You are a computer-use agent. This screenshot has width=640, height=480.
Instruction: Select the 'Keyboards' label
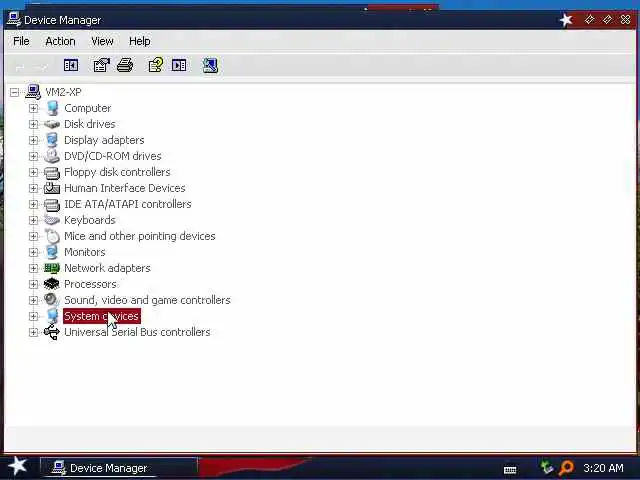90,220
